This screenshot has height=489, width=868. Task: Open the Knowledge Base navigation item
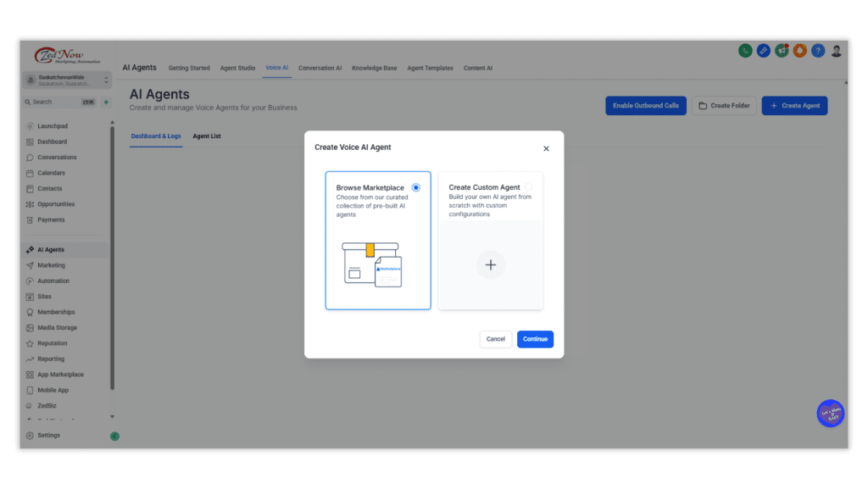pos(374,68)
